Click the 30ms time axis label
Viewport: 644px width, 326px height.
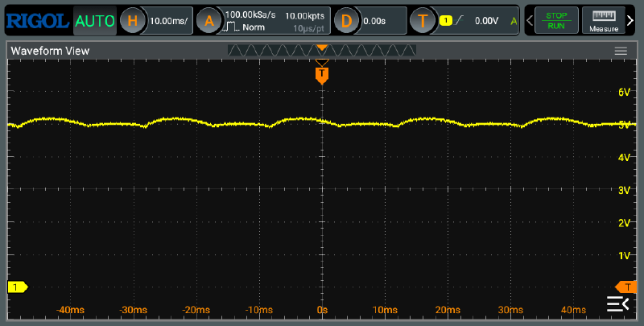[510, 310]
